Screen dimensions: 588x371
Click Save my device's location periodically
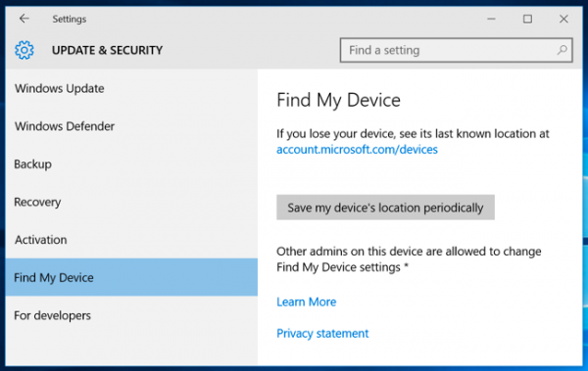(385, 208)
